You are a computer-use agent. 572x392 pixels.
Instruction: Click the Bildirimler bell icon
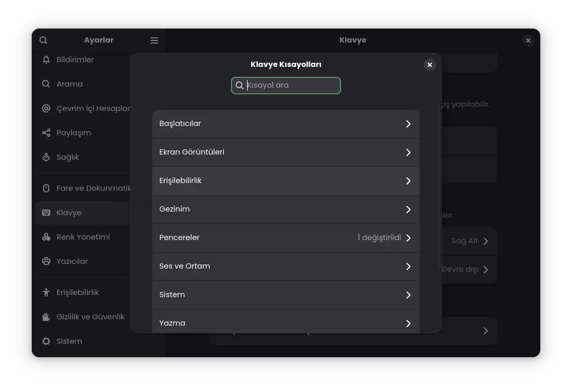click(x=46, y=60)
